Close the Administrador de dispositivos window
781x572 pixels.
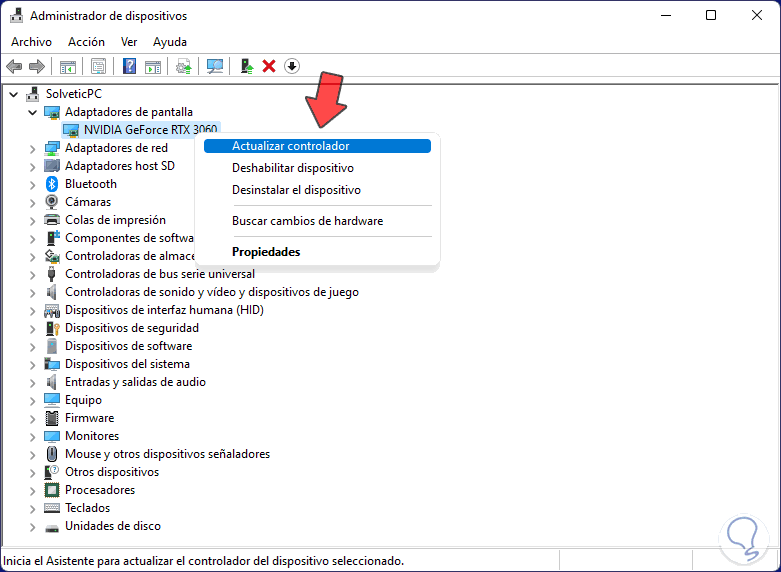757,15
